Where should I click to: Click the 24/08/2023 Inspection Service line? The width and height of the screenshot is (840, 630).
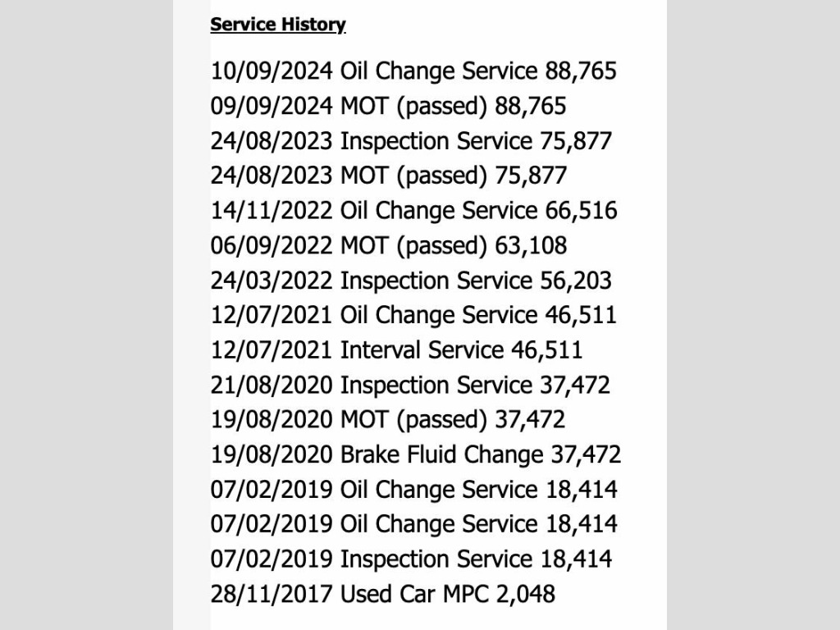click(411, 141)
